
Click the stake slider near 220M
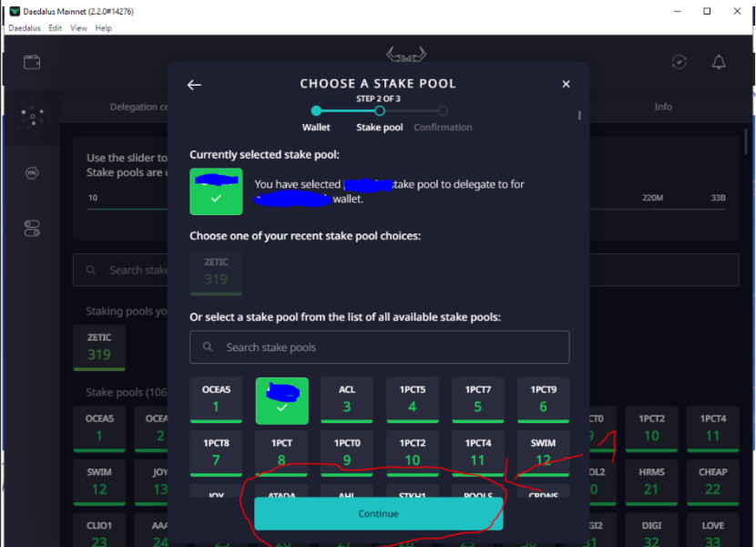(652, 209)
